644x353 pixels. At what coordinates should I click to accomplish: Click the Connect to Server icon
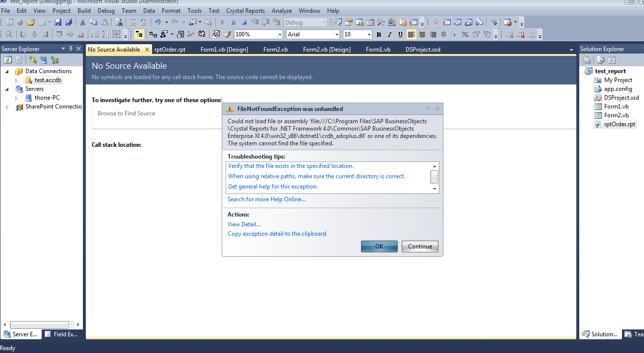click(x=43, y=59)
